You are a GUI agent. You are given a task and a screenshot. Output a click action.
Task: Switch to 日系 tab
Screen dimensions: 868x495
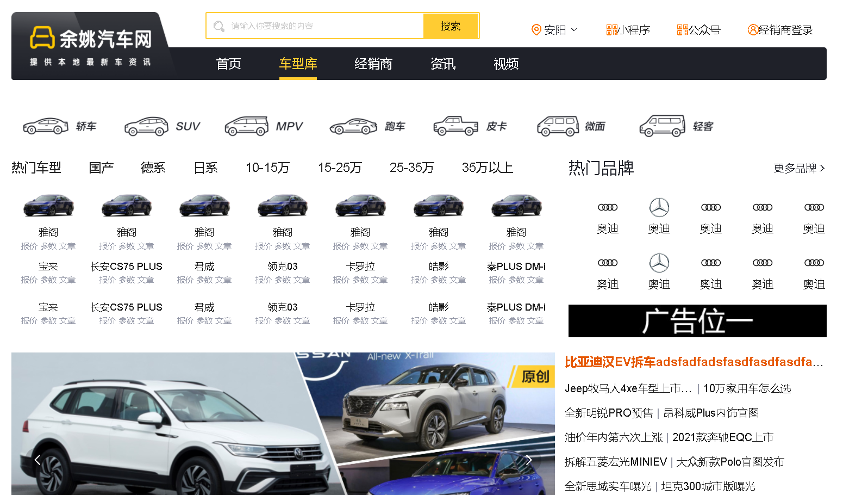205,168
